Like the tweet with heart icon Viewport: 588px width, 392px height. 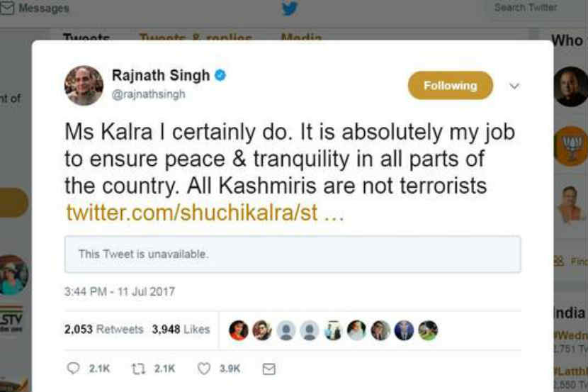click(204, 369)
